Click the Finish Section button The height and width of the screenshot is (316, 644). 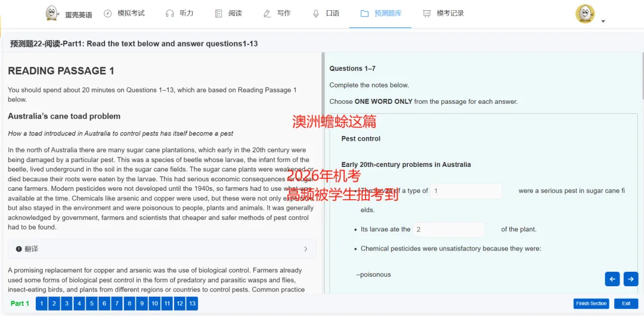point(591,303)
